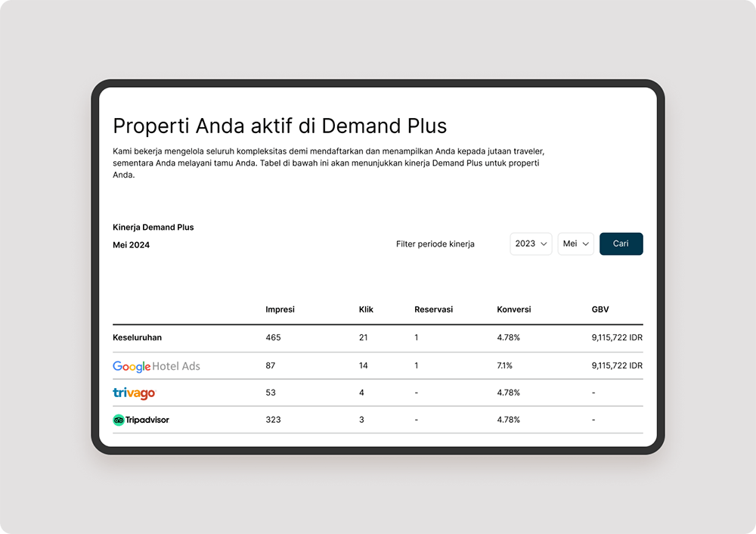The image size is (756, 534).
Task: Click the Konversi column header
Action: [x=514, y=309]
